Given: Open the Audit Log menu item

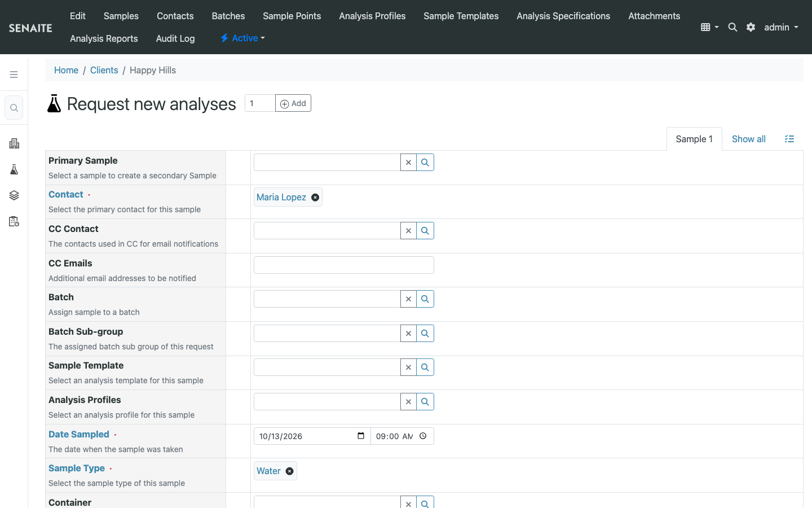Looking at the screenshot, I should coord(175,38).
